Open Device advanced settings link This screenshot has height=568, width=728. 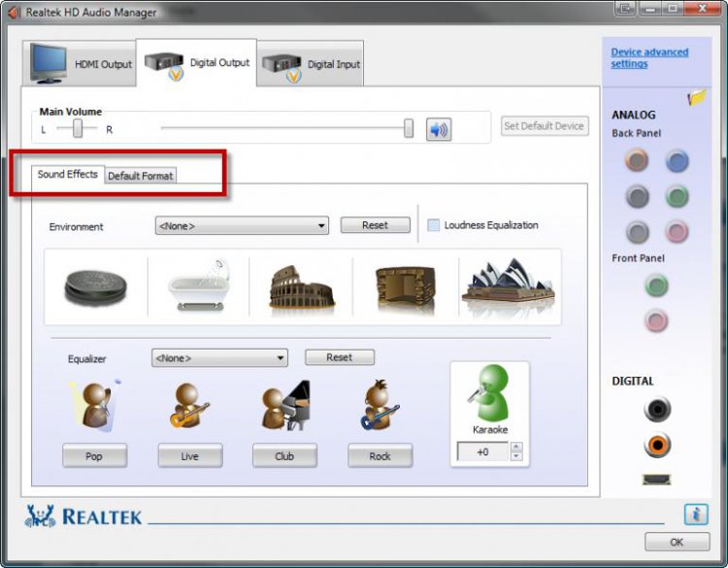[x=649, y=57]
